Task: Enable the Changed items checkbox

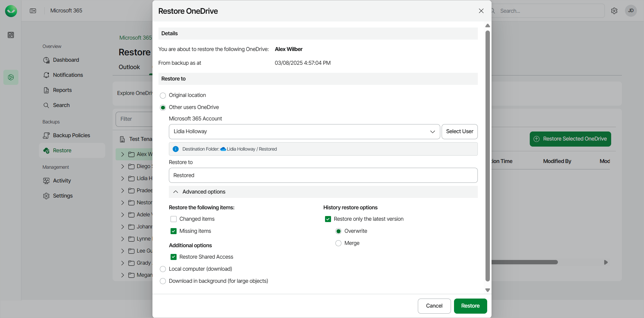Action: coord(174,219)
